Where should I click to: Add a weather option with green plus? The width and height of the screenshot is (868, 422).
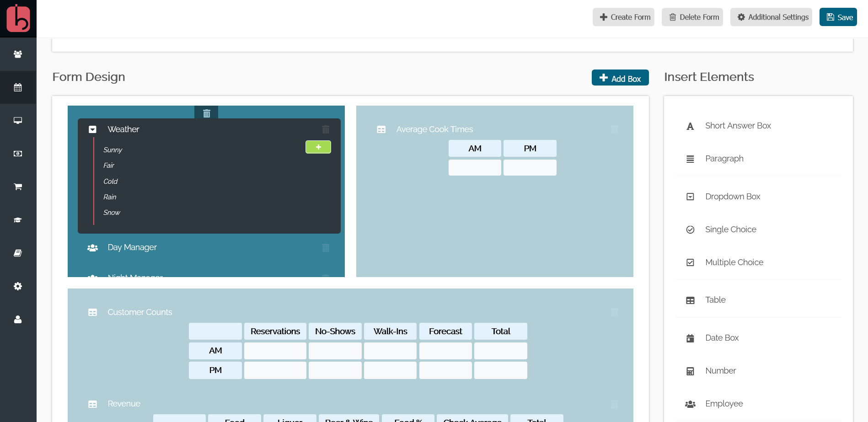(x=318, y=147)
